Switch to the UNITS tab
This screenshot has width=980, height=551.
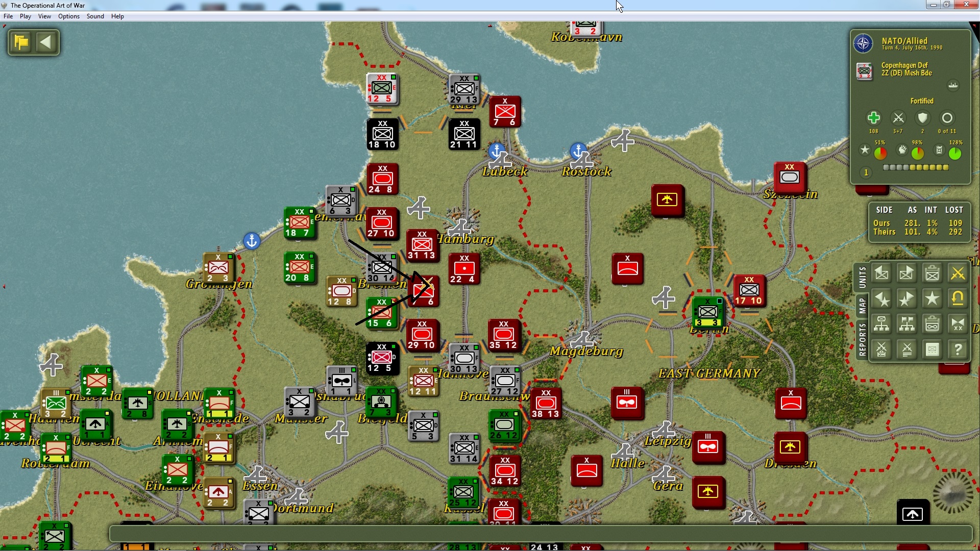863,277
